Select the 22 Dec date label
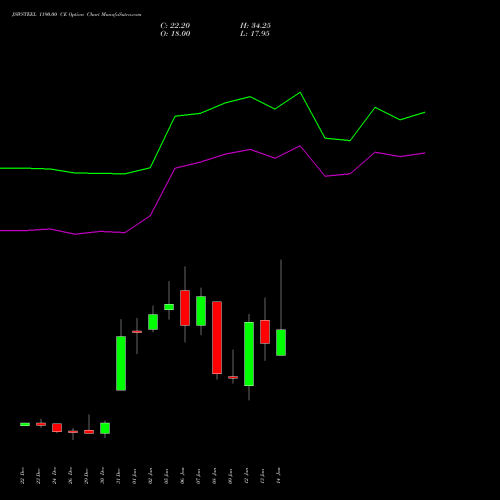Image resolution: width=500 pixels, height=500 pixels. pyautogui.click(x=22, y=476)
